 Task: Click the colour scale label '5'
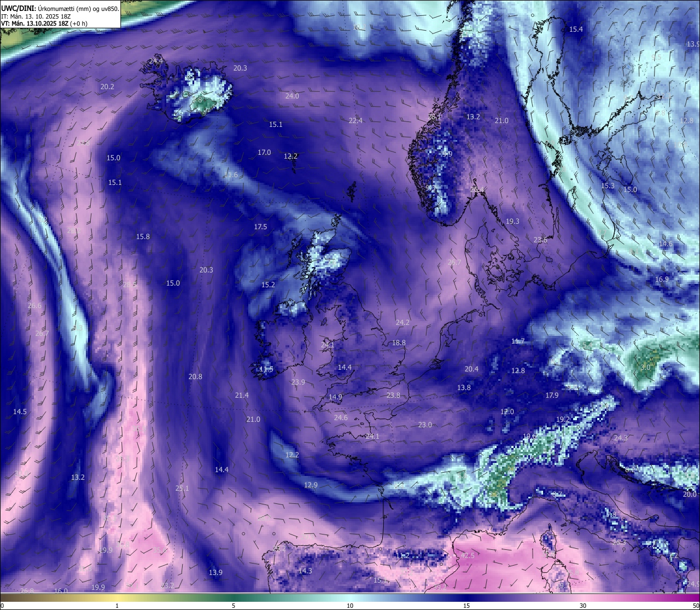point(234,606)
